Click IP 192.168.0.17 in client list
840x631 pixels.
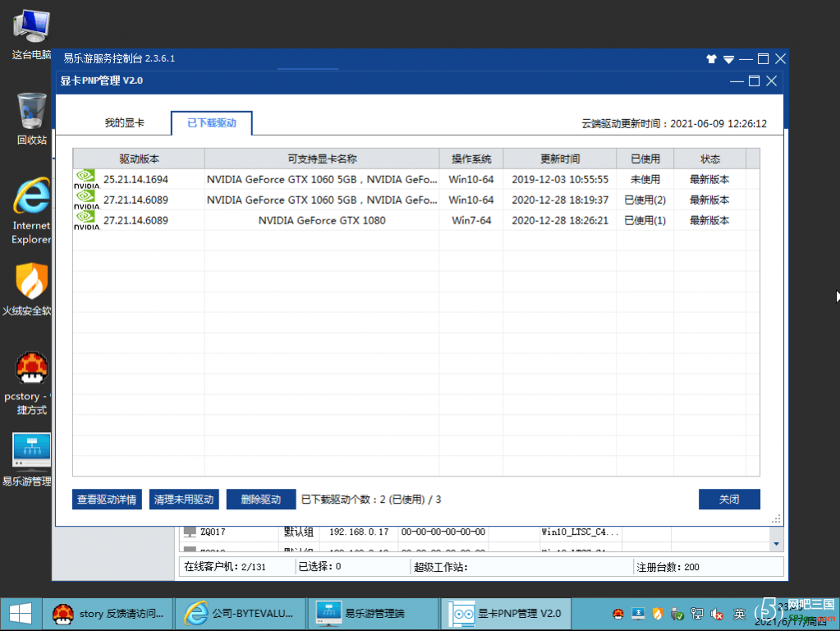tap(359, 532)
